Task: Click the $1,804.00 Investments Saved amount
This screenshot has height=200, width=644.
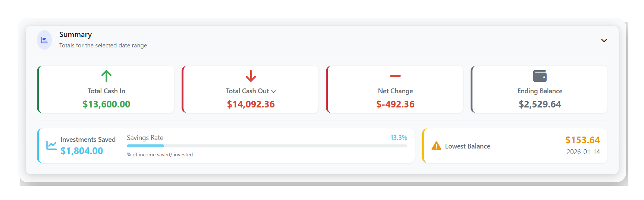Action: click(82, 151)
